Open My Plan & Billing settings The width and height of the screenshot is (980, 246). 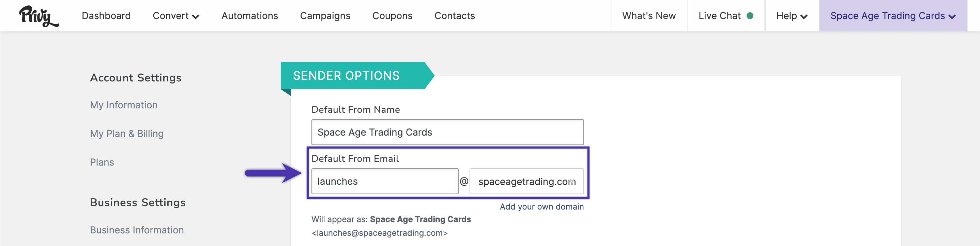tap(127, 134)
